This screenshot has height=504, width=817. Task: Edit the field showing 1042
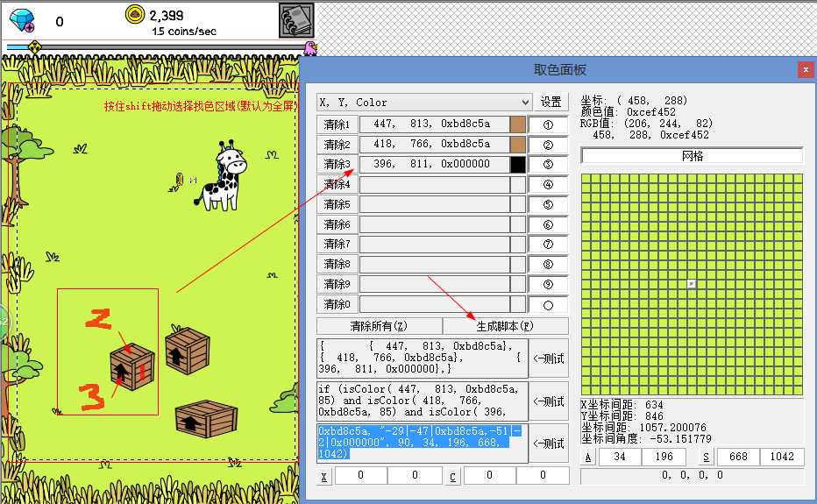[x=782, y=457]
